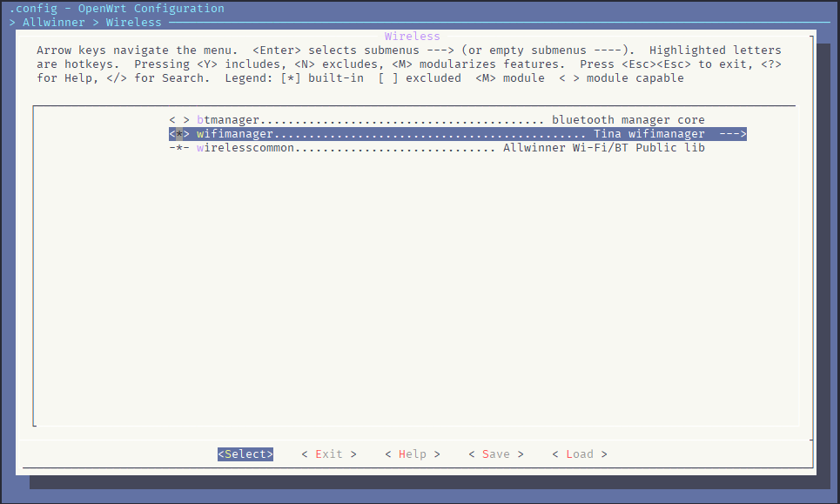840x504 pixels.
Task: Choose < Save > to write config
Action: click(496, 454)
